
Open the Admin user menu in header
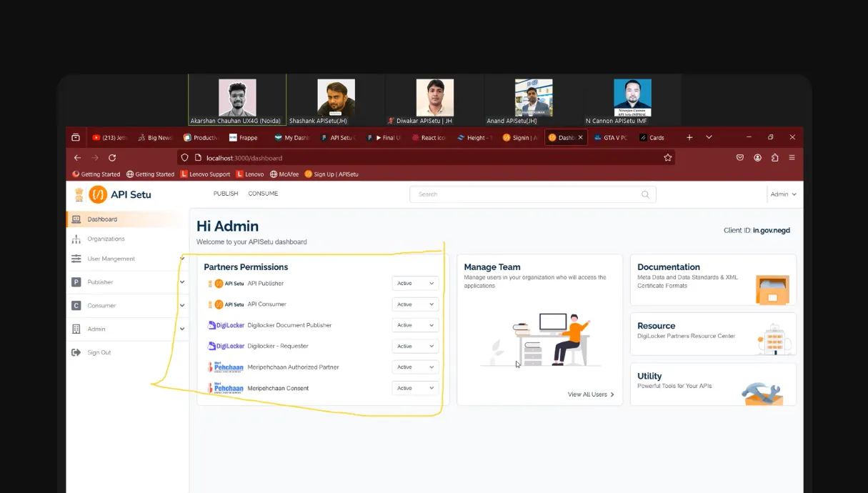click(783, 194)
